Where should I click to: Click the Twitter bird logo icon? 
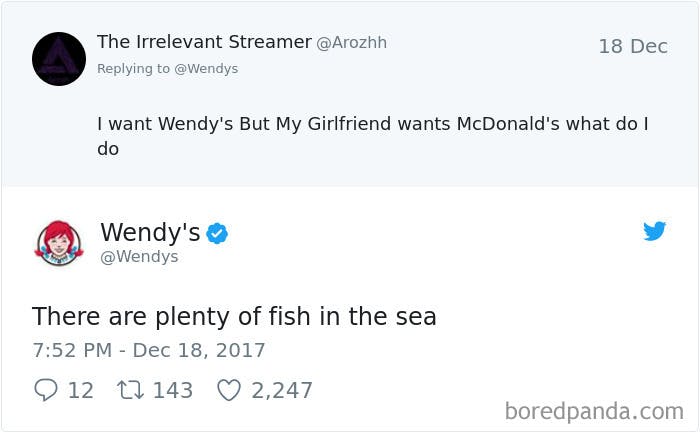click(654, 231)
